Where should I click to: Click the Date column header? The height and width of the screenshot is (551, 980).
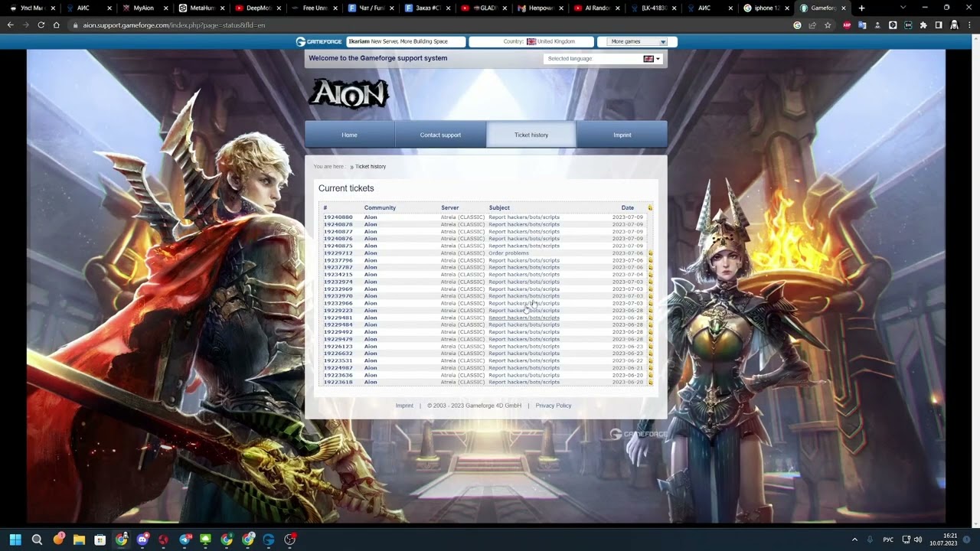pyautogui.click(x=628, y=207)
